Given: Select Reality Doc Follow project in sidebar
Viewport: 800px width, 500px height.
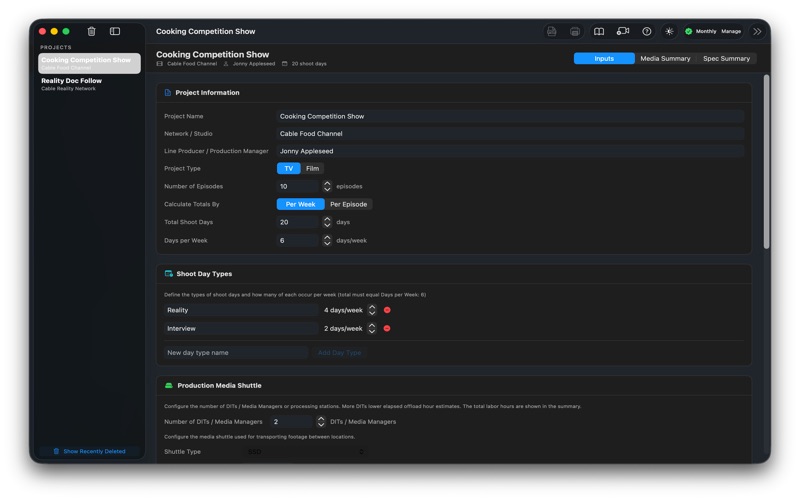Looking at the screenshot, I should click(x=89, y=84).
